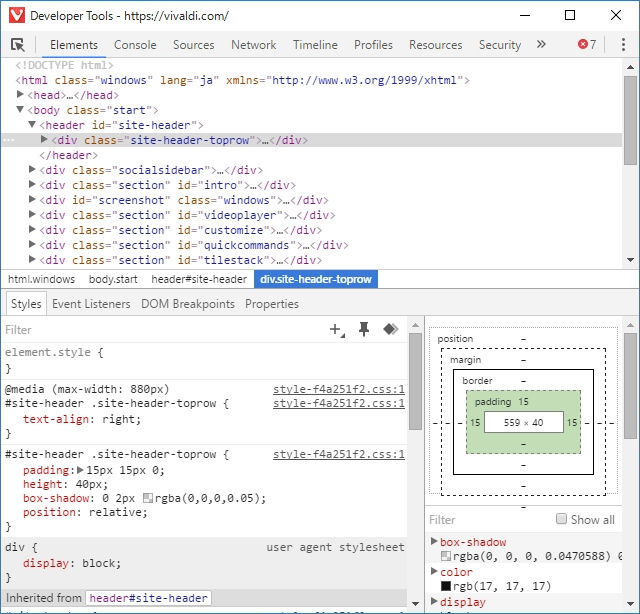
Task: Open the Network tab
Action: [253, 44]
